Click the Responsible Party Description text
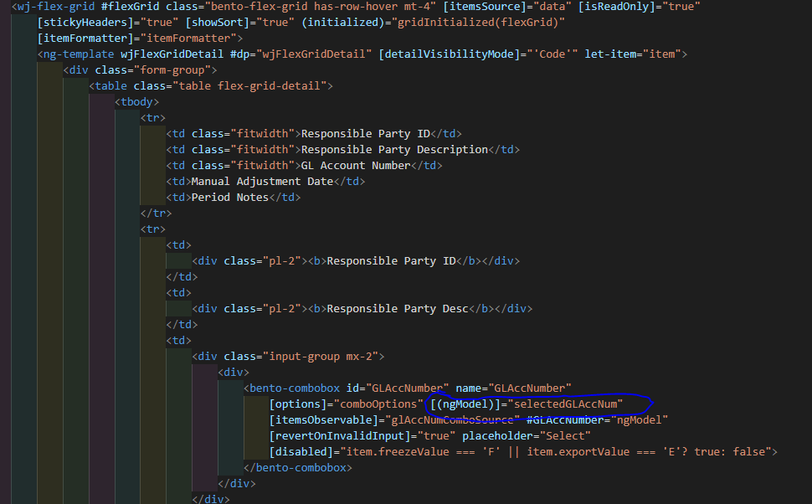The height and width of the screenshot is (504, 812). coord(394,150)
